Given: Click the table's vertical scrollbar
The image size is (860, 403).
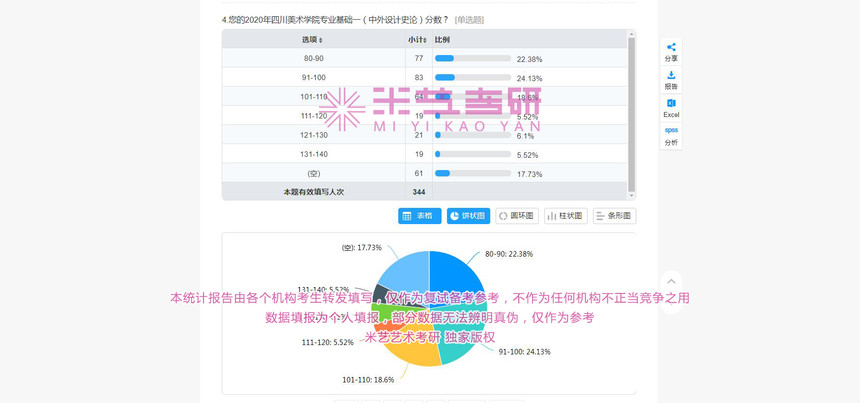Looking at the screenshot, I should coord(631,114).
